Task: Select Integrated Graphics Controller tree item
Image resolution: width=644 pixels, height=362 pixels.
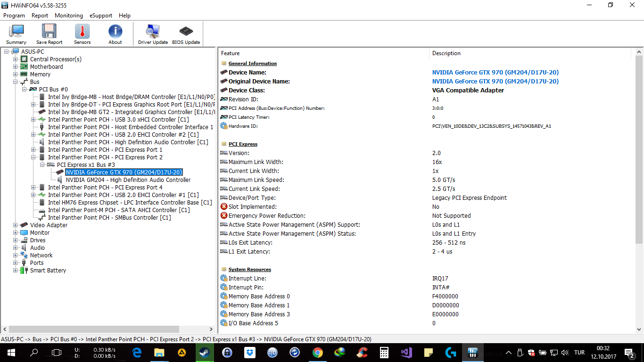Action: 131,112
